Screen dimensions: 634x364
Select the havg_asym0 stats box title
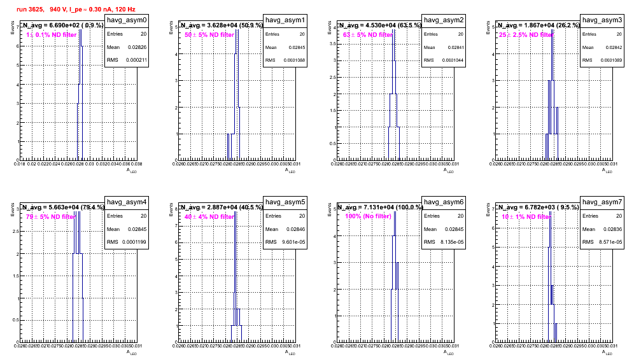coord(127,20)
